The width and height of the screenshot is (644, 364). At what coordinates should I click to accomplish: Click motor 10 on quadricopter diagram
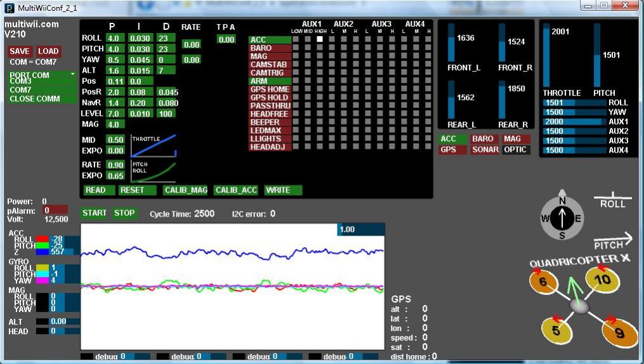click(601, 280)
